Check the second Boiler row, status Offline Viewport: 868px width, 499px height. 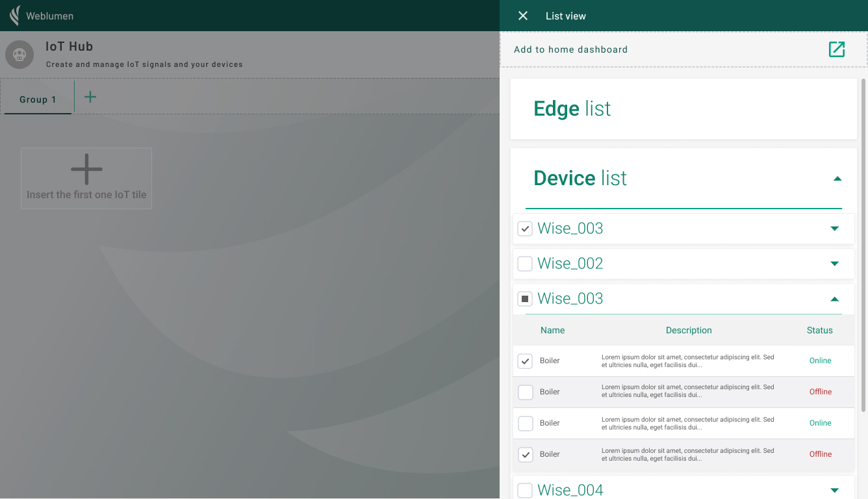tap(525, 392)
